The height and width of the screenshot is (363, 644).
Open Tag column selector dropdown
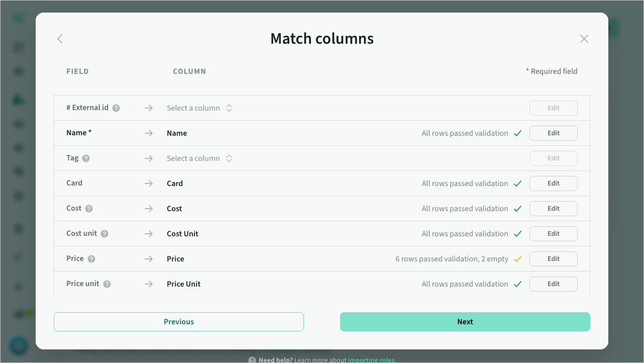click(199, 158)
